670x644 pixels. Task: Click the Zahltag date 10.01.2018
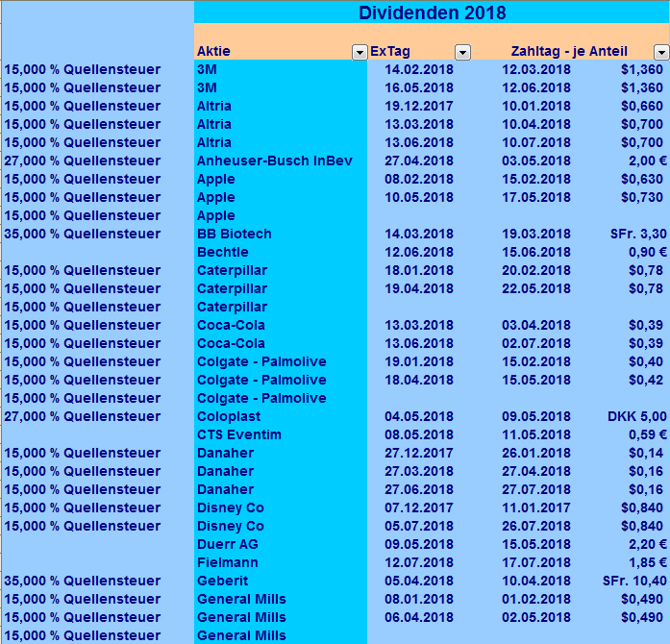(x=536, y=106)
